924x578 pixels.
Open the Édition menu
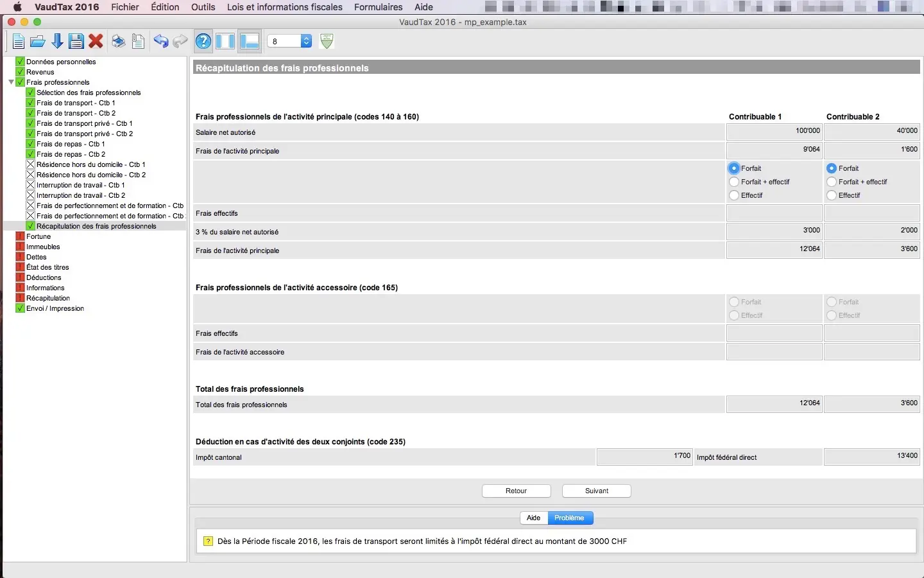165,7
